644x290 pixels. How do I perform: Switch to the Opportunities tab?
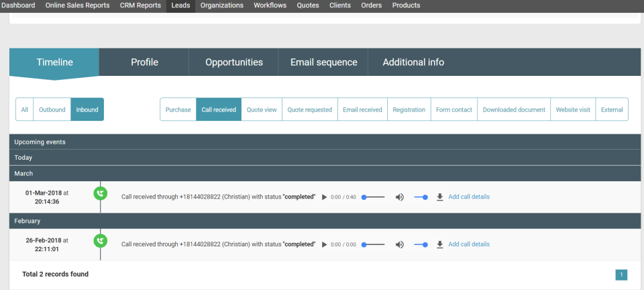coord(233,62)
